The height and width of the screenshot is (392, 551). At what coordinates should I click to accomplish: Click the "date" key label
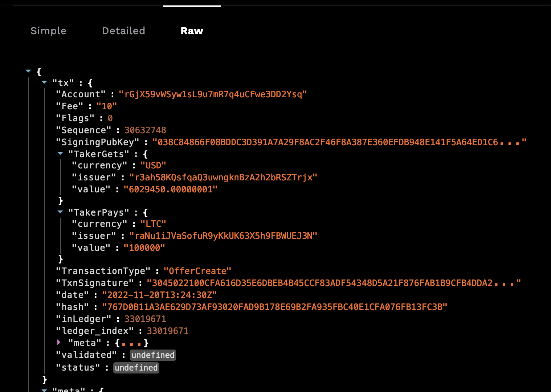pos(72,295)
